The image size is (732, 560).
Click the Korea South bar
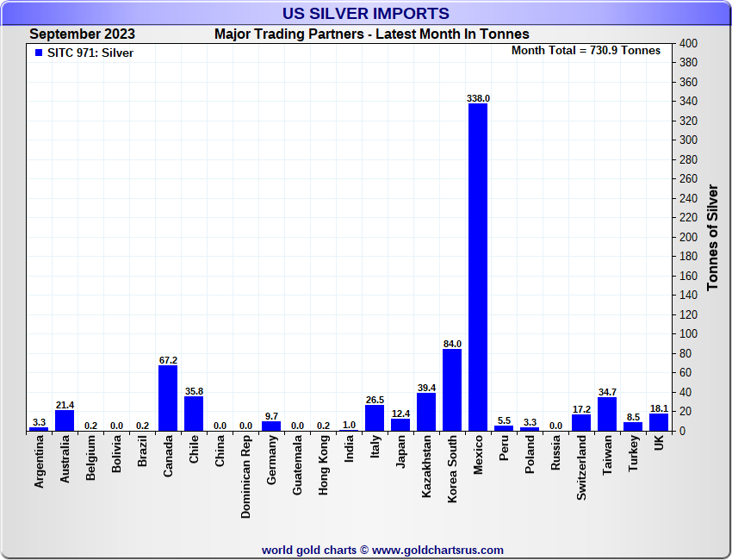(x=452, y=389)
